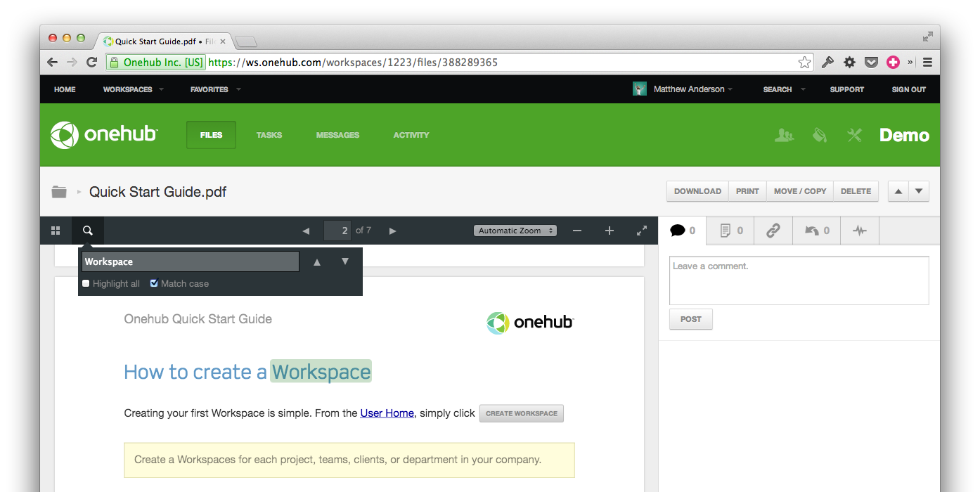This screenshot has width=980, height=492.
Task: Go to parent folder icon
Action: point(59,192)
